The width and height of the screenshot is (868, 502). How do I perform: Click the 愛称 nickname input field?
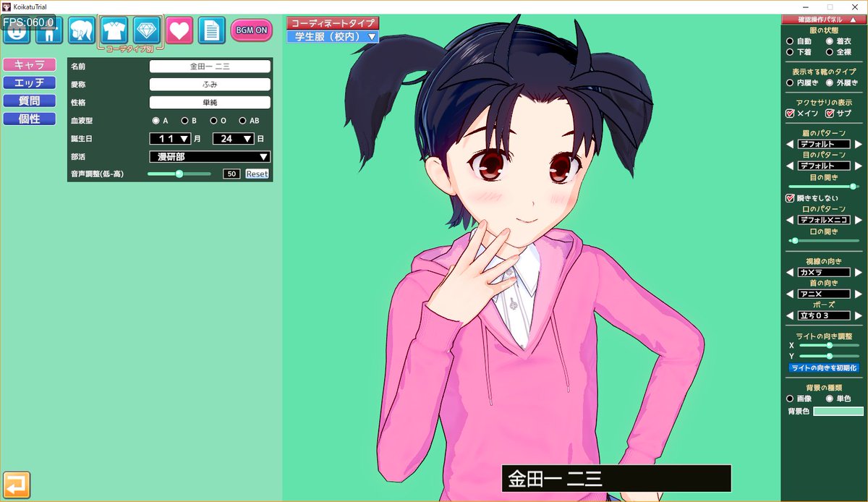pyautogui.click(x=210, y=84)
